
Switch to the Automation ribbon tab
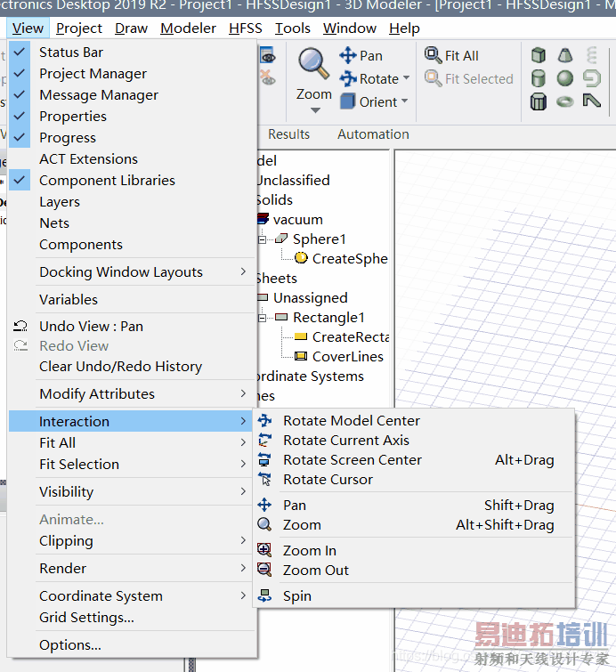coord(373,134)
